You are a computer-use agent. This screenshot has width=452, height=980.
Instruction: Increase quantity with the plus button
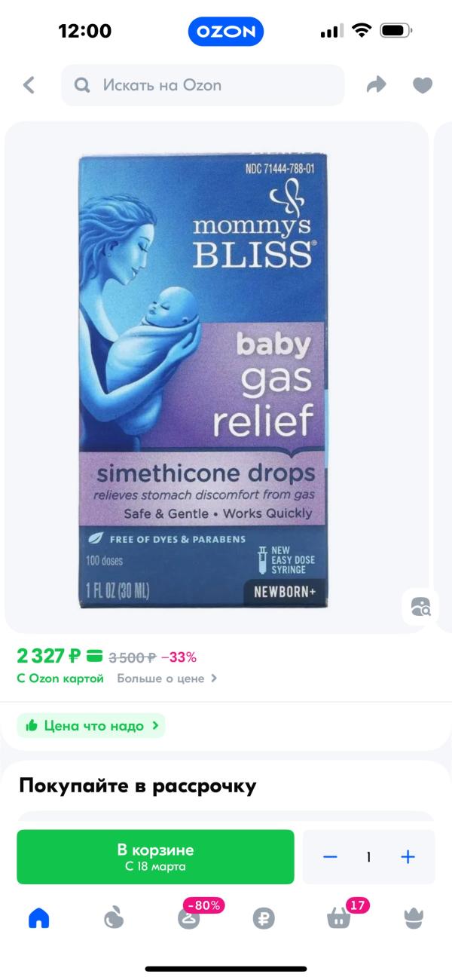(x=408, y=857)
